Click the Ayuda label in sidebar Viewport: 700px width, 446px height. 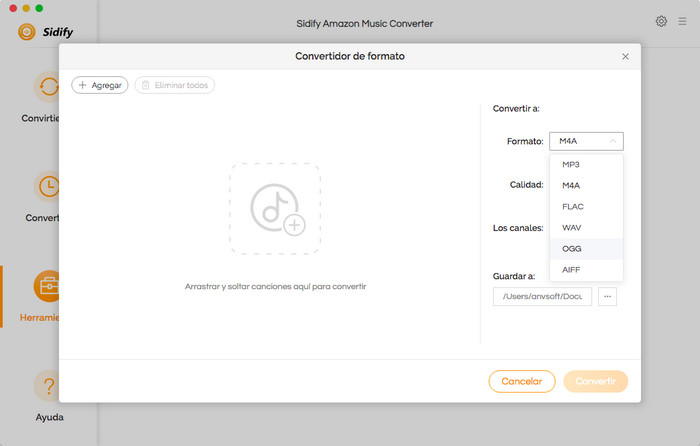point(50,417)
